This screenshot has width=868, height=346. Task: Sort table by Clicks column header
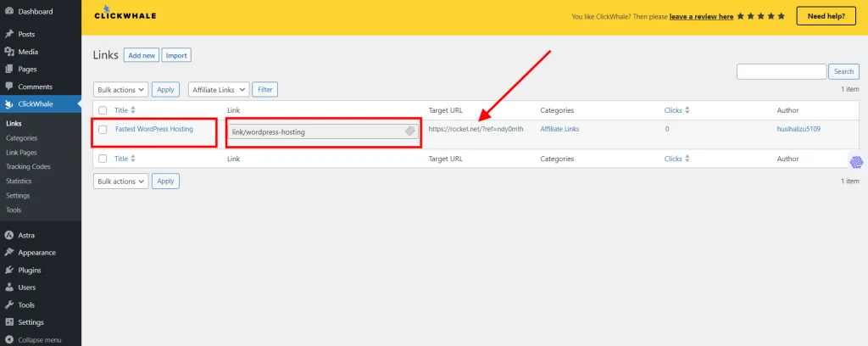[x=675, y=110]
